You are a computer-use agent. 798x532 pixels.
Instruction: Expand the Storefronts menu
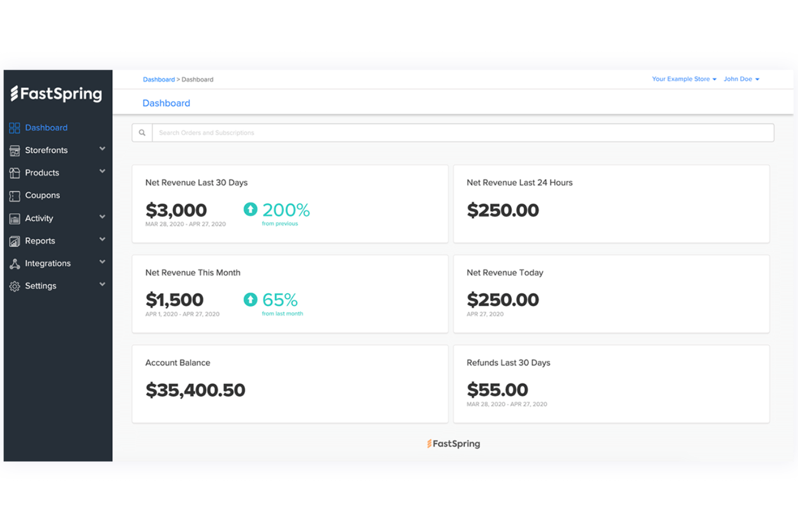pos(102,150)
